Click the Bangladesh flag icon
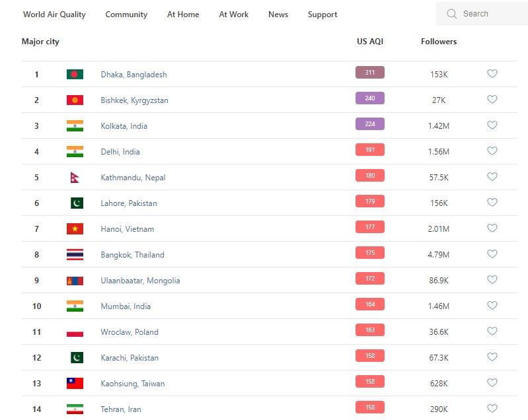 [x=75, y=75]
